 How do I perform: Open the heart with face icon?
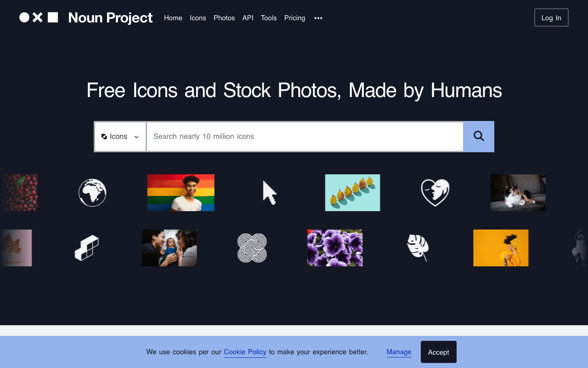(435, 193)
